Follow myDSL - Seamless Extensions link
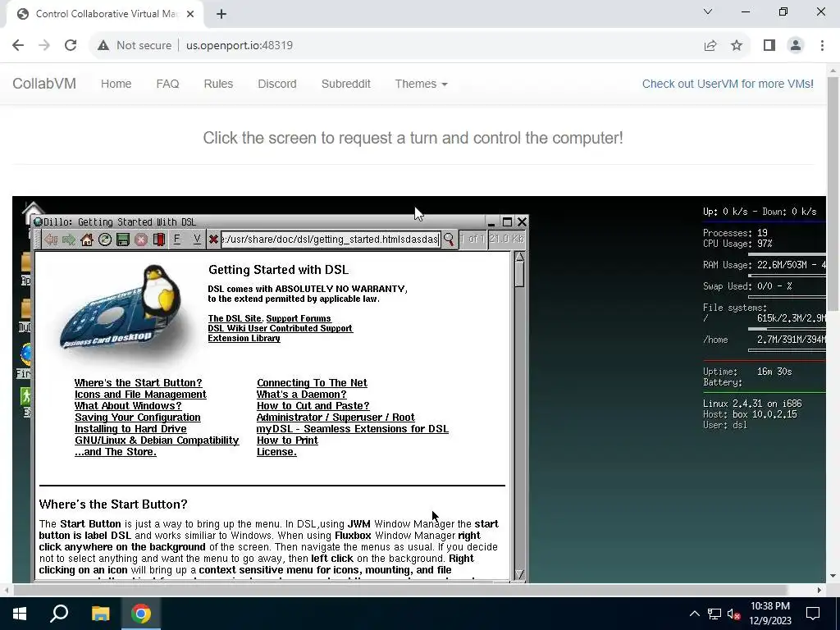This screenshot has width=840, height=630. tap(353, 429)
